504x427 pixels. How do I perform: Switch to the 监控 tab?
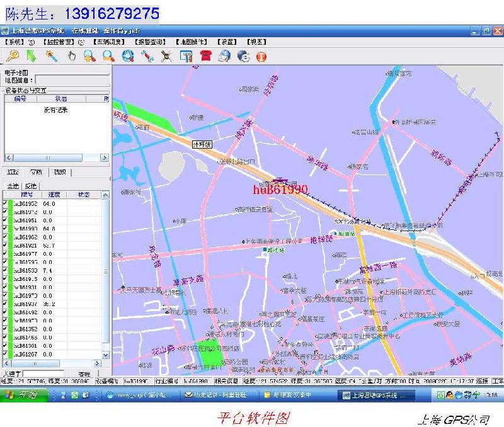pyautogui.click(x=13, y=172)
